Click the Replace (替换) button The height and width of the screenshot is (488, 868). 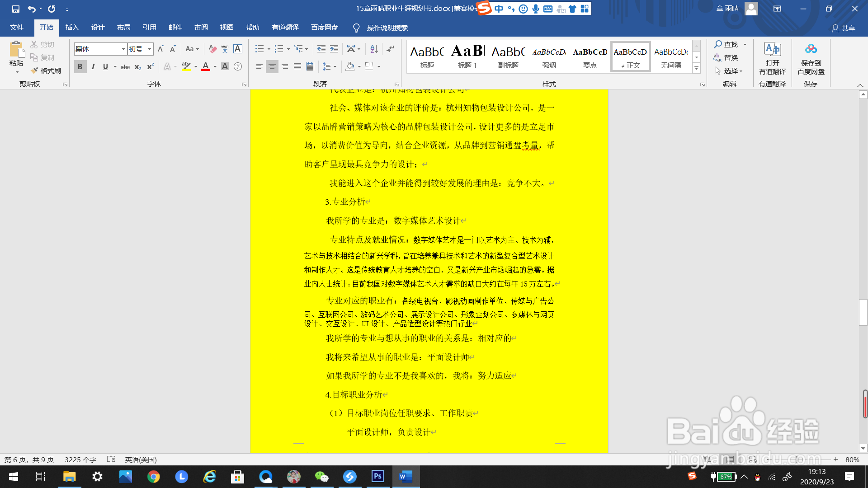[x=726, y=57]
